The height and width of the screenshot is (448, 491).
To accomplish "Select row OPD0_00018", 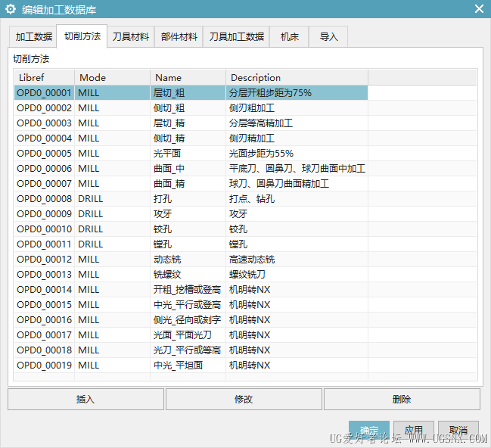I will click(191, 350).
